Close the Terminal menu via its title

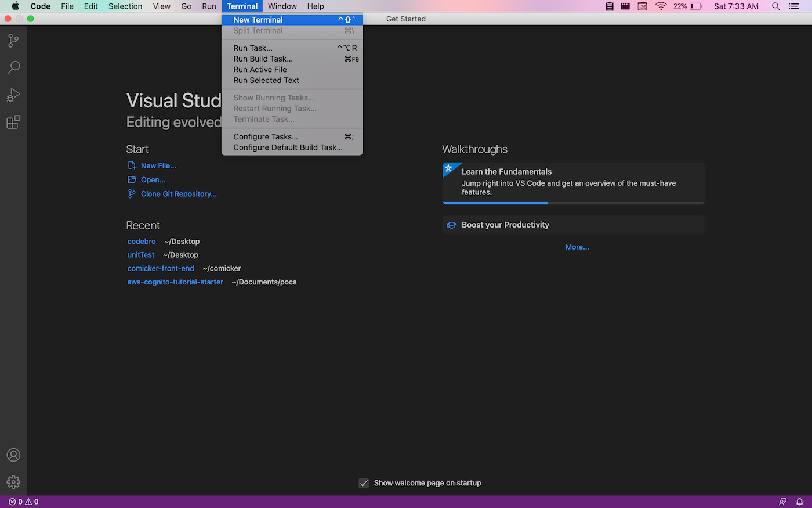tap(242, 6)
